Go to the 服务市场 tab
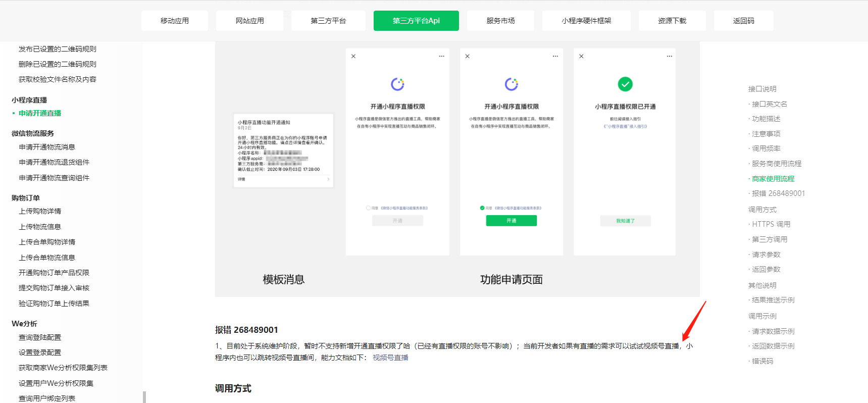Screen dimensions: 868x403 pos(500,21)
